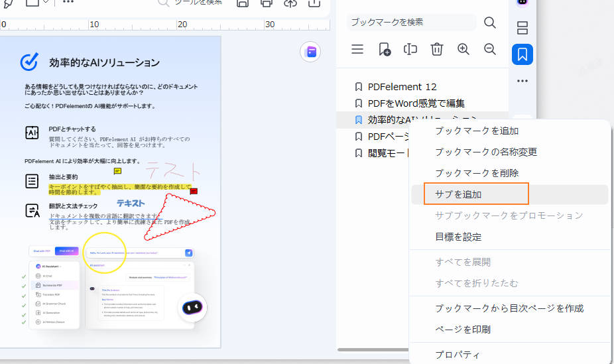This screenshot has width=614, height=364.
Task: Select the highlighter pen tool in top toolbar
Action: pos(8,3)
